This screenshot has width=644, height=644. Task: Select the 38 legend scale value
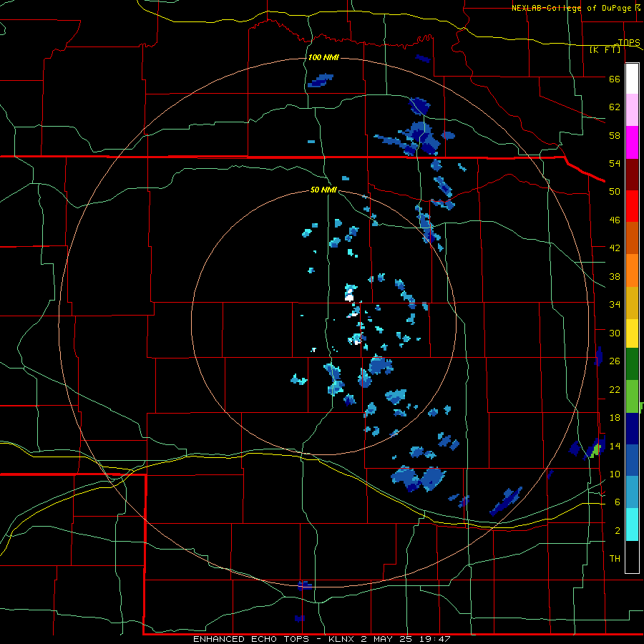point(615,276)
